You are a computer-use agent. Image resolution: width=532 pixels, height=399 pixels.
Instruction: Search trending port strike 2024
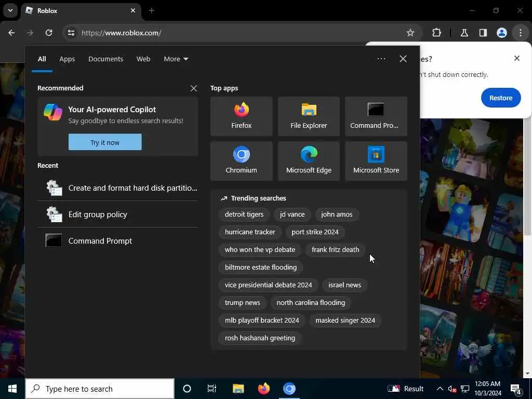315,232
